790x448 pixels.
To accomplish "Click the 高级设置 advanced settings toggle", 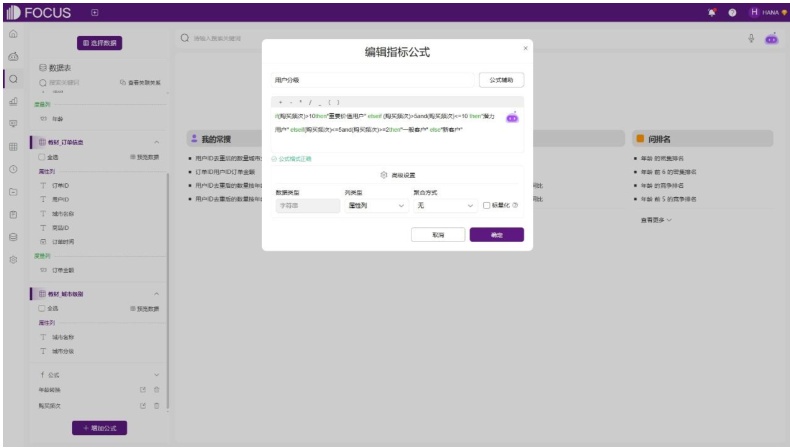I will pos(398,175).
